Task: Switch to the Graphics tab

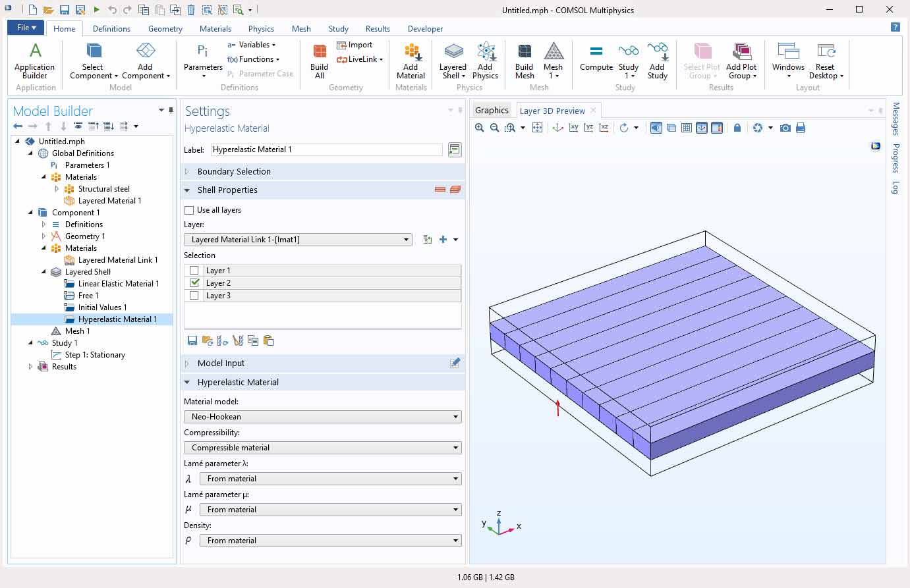Action: tap(492, 111)
